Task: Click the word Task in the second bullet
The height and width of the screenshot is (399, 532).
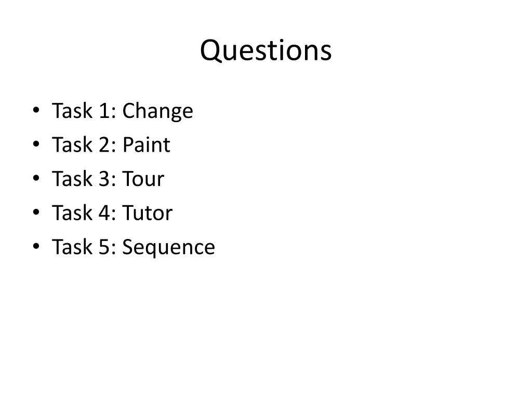Action: pos(72,144)
